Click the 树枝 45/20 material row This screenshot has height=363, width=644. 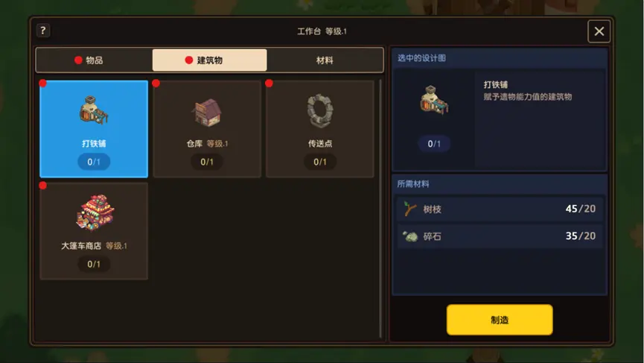click(500, 209)
